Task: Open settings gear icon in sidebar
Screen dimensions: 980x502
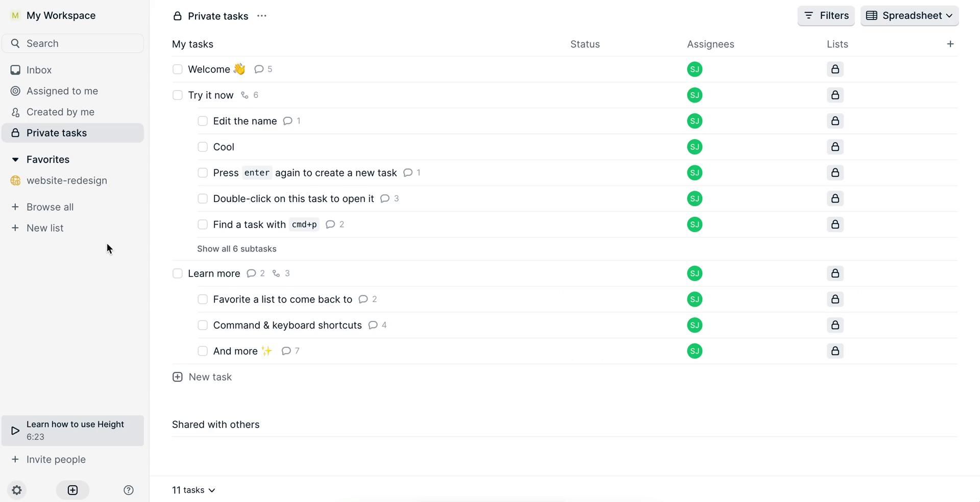Action: tap(17, 490)
